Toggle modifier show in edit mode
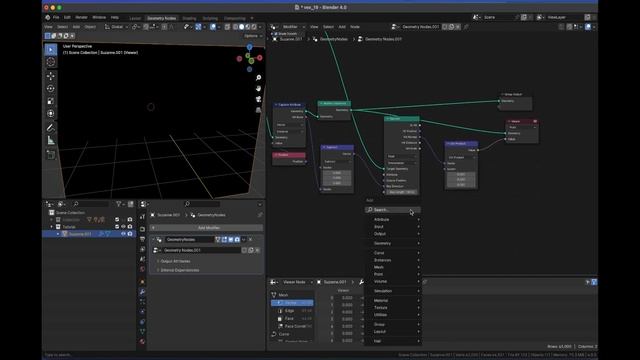The image size is (640, 360). (224, 240)
